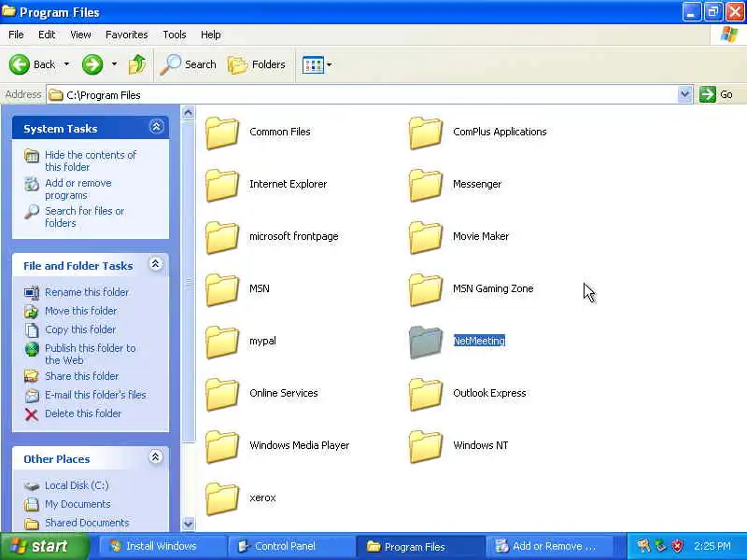Select the mypal folder icon

click(x=222, y=342)
